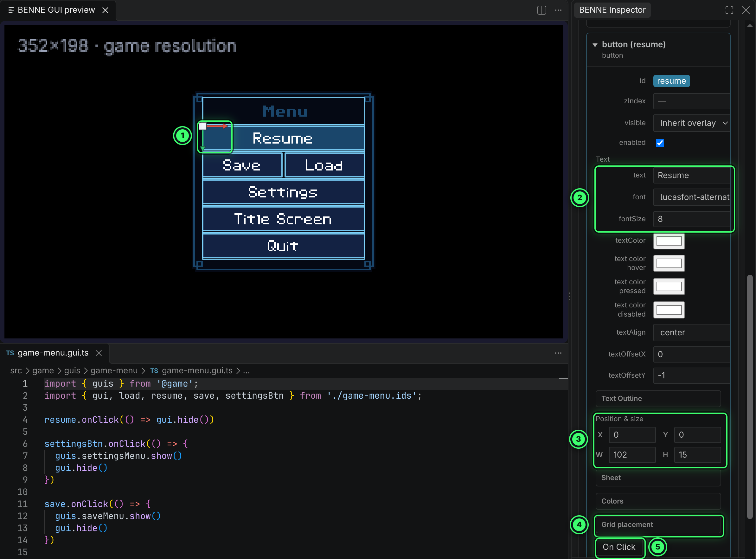Click the guis breadcrumb
The width and height of the screenshot is (756, 559).
[72, 370]
